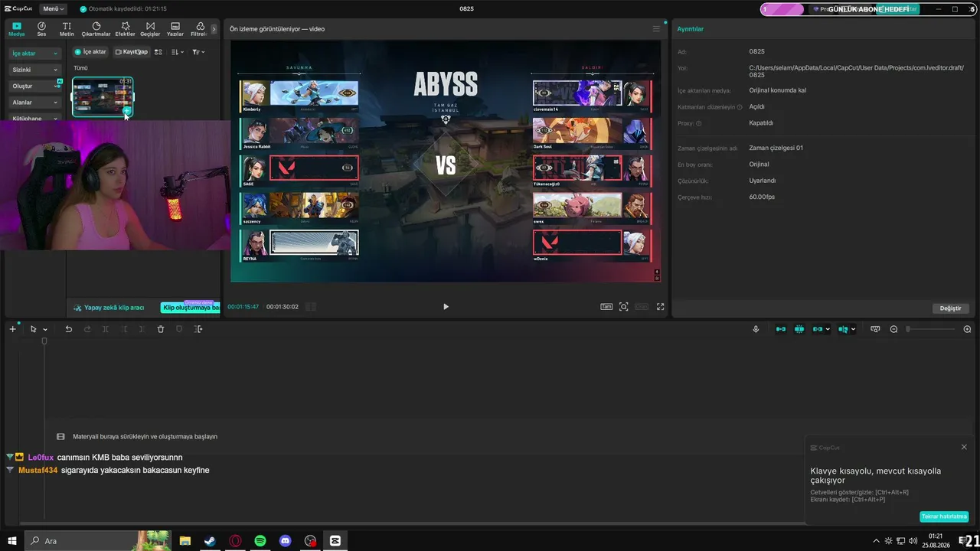The image size is (980, 551).
Task: Open the preview panel hamburger menu
Action: click(656, 29)
